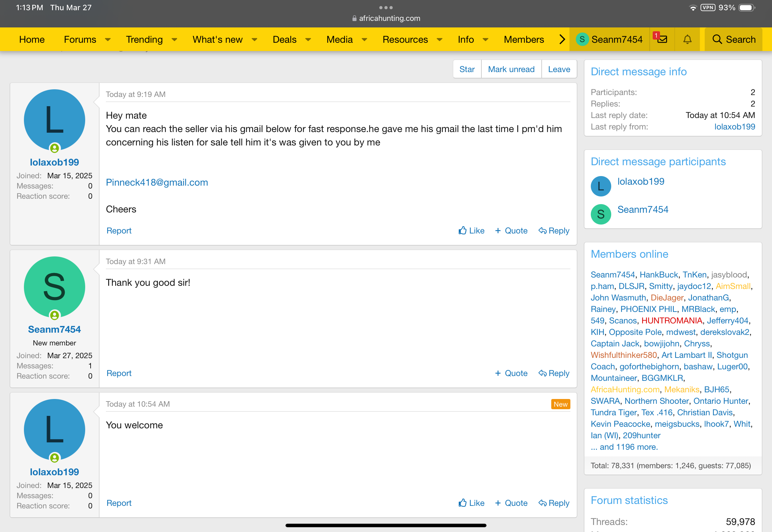Quote the 'You welcome' message
The height and width of the screenshot is (532, 772).
[x=511, y=503]
